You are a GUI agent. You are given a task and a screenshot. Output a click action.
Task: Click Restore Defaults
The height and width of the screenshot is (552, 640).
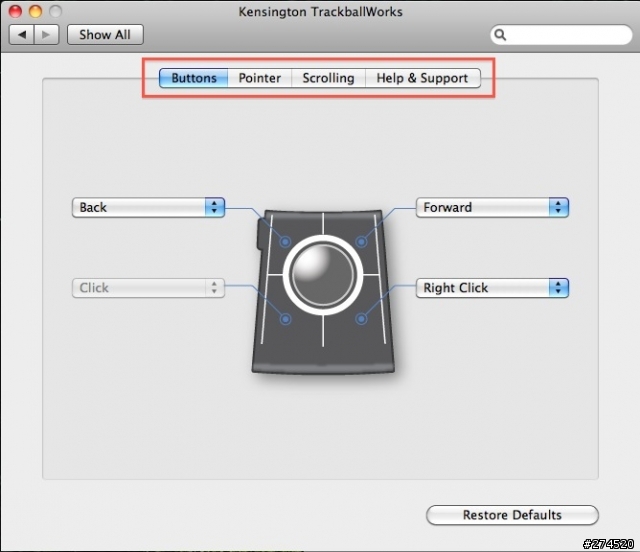(x=512, y=515)
